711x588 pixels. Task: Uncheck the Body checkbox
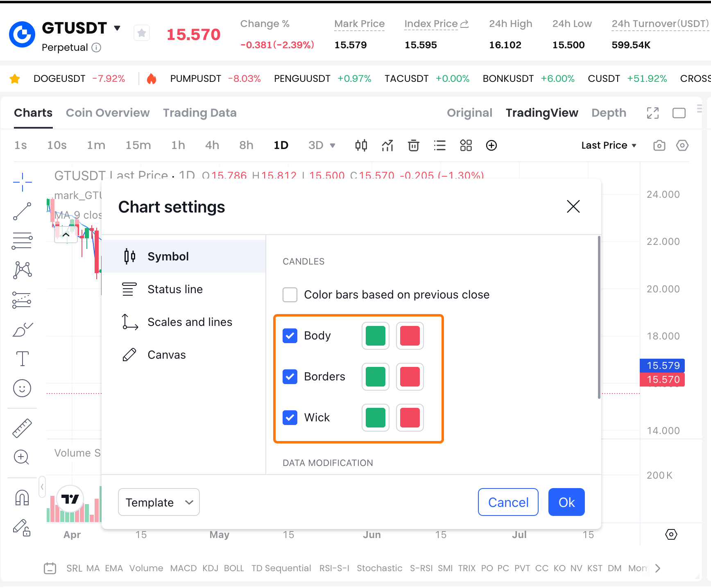[290, 336]
